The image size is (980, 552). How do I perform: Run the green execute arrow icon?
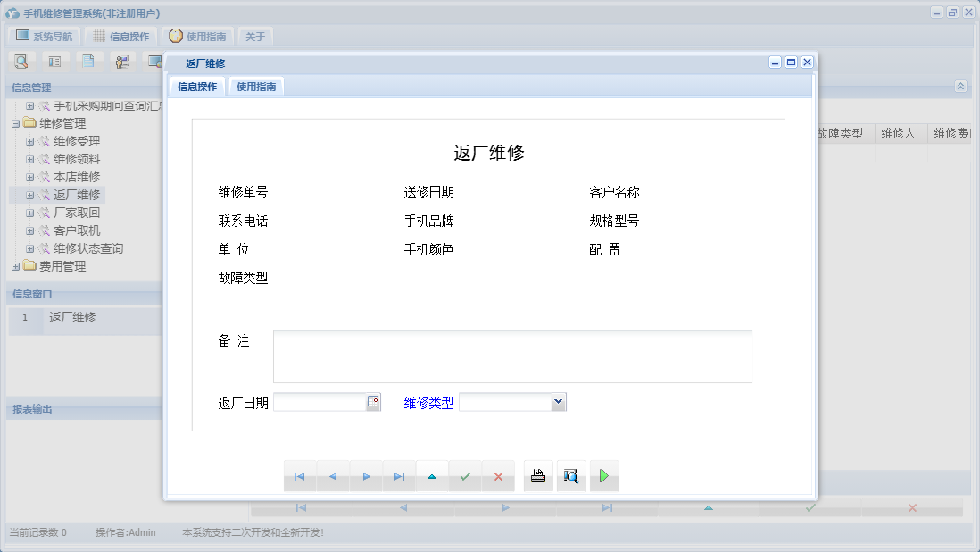604,475
